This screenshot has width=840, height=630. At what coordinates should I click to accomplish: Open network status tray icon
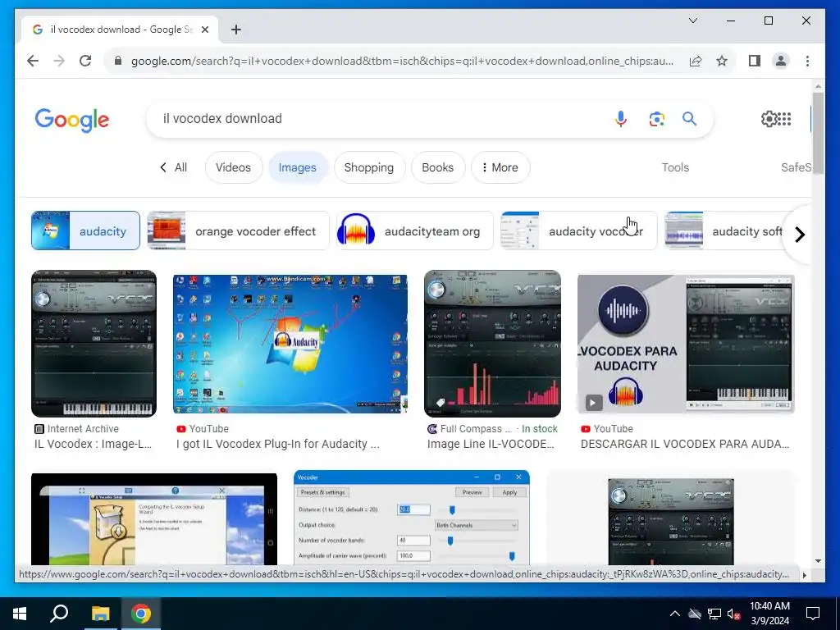point(714,614)
